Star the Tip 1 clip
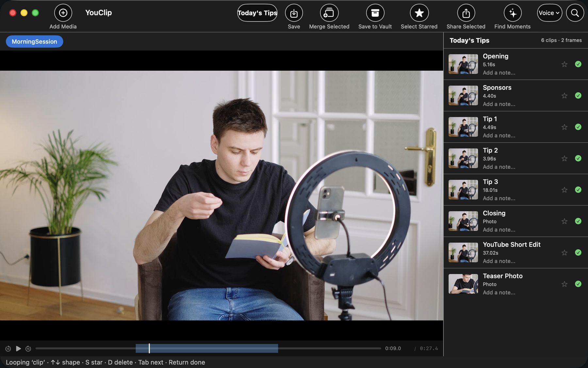 point(564,127)
